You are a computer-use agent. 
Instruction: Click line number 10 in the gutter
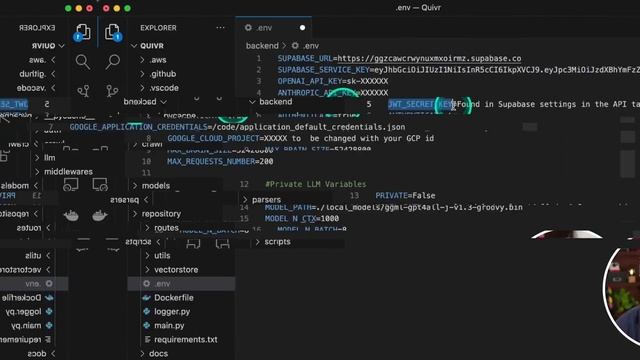click(x=146, y=162)
